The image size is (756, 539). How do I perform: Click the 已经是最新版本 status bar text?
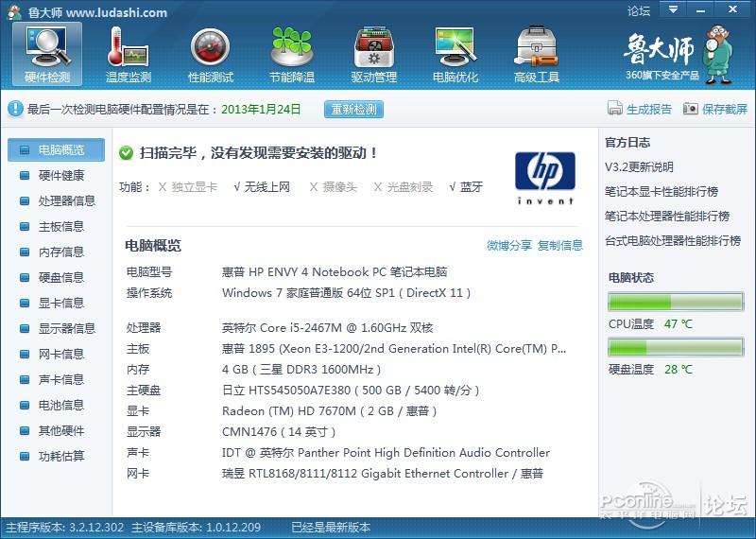point(332,527)
